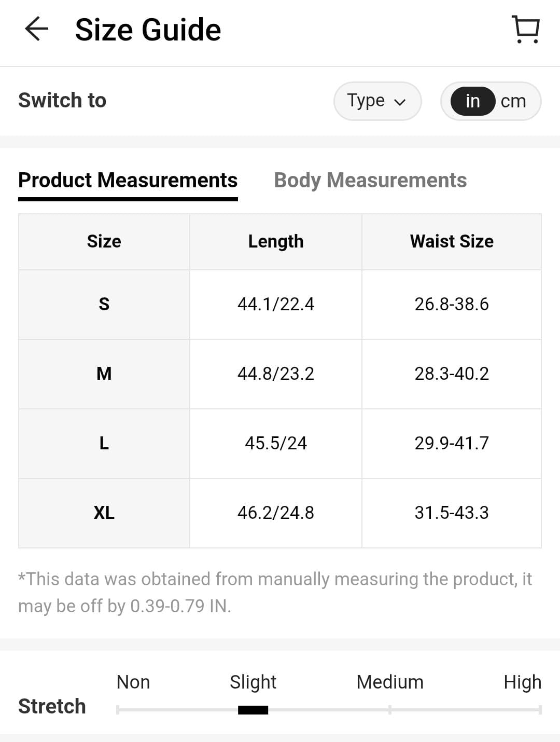Select the in unit option
Image resolution: width=560 pixels, height=742 pixels.
[472, 101]
